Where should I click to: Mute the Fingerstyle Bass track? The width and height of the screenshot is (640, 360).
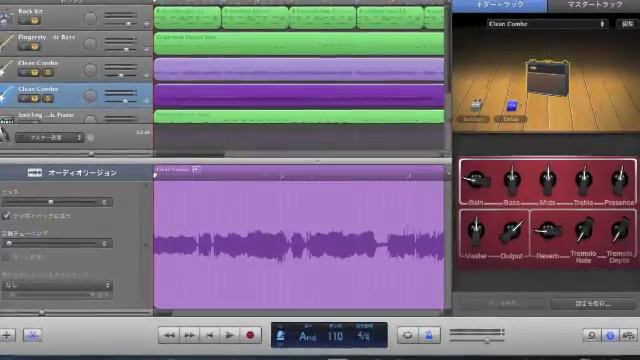click(23, 47)
